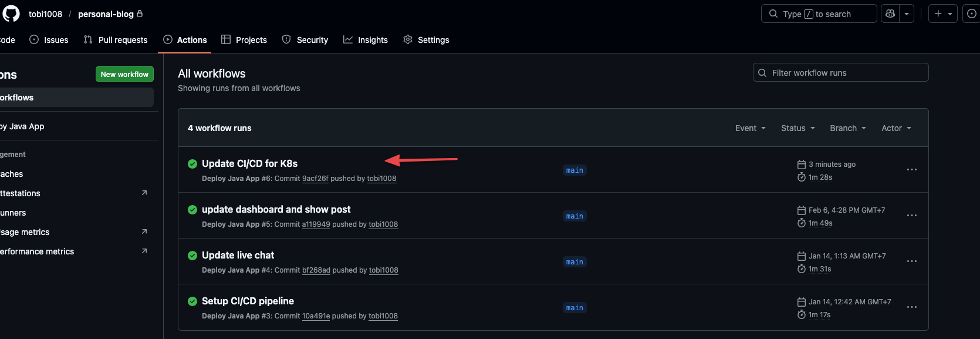Open three-dot menu for Setup CI/CD pipeline
Viewport: 980px width, 339px height.
[x=911, y=307]
